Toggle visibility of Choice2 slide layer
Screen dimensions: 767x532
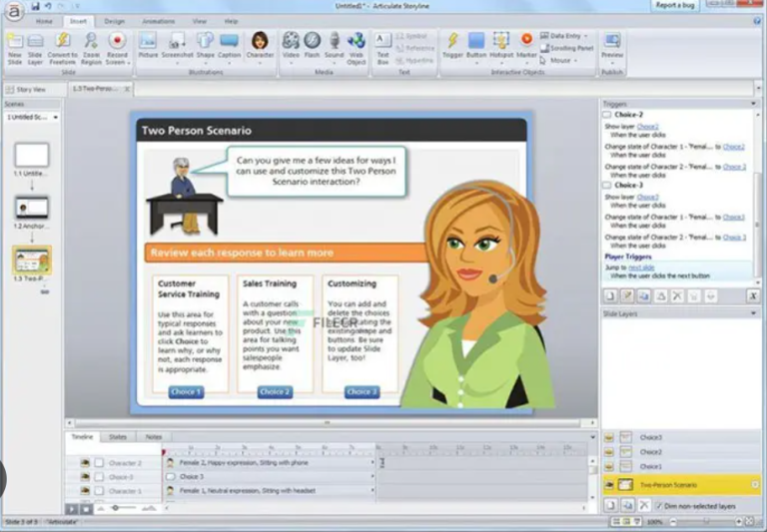[x=608, y=452]
